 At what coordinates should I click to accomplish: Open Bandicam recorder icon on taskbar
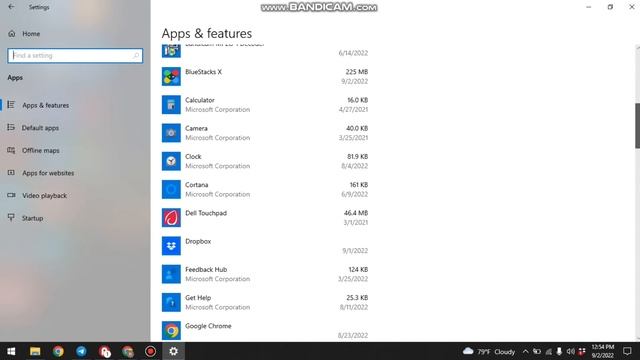tap(150, 351)
